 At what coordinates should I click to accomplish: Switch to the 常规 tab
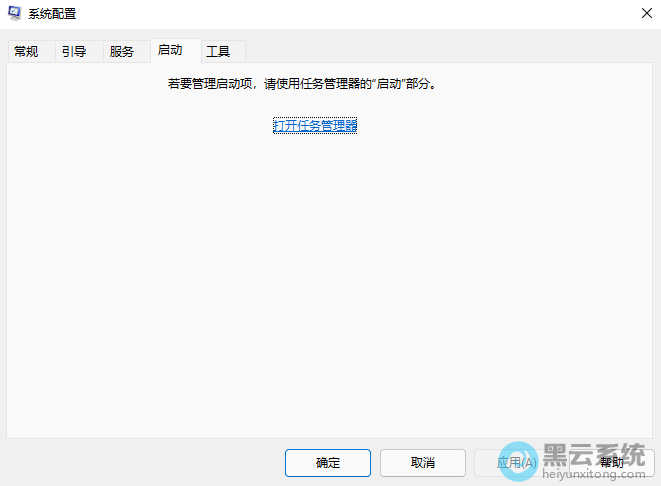pyautogui.click(x=26, y=52)
